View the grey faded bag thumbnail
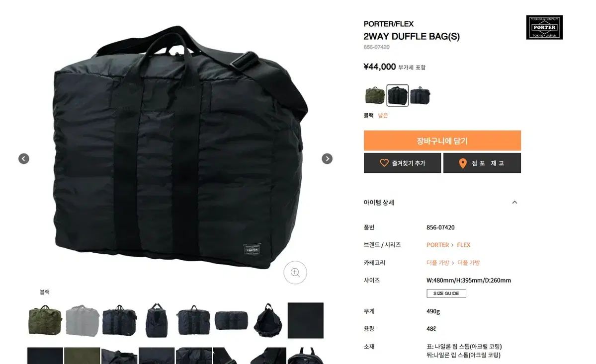The image size is (596, 364). coord(82,320)
